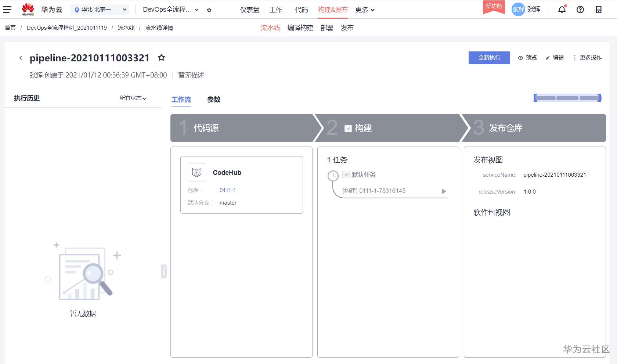The image size is (617, 364).
Task: Toggle the 构建 stage checkbox
Action: click(348, 128)
